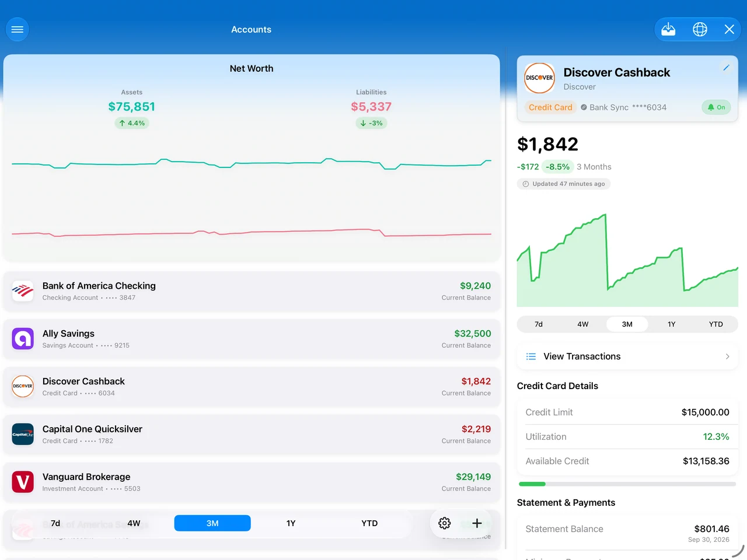The image size is (747, 560).
Task: Click the $15,000.00 Credit Limit value
Action: tap(706, 412)
